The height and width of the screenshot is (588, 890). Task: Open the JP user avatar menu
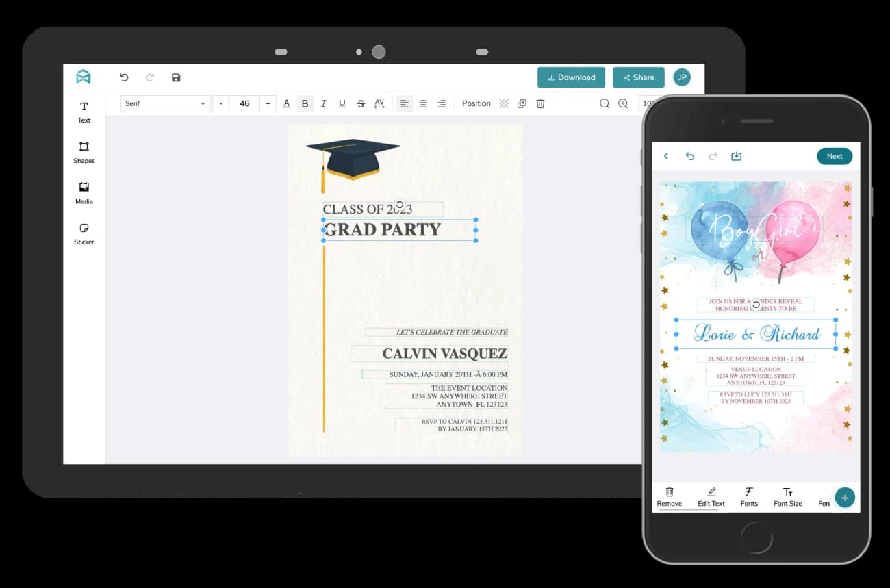pos(681,77)
